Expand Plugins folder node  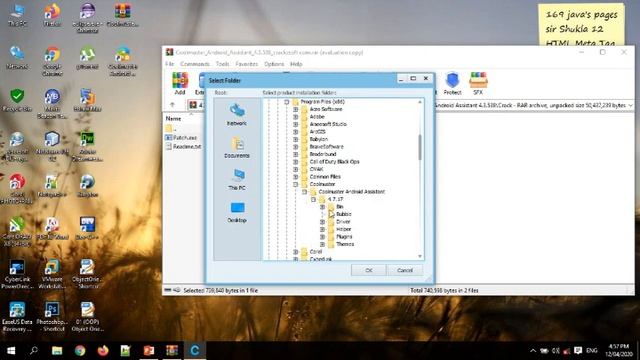[322, 237]
